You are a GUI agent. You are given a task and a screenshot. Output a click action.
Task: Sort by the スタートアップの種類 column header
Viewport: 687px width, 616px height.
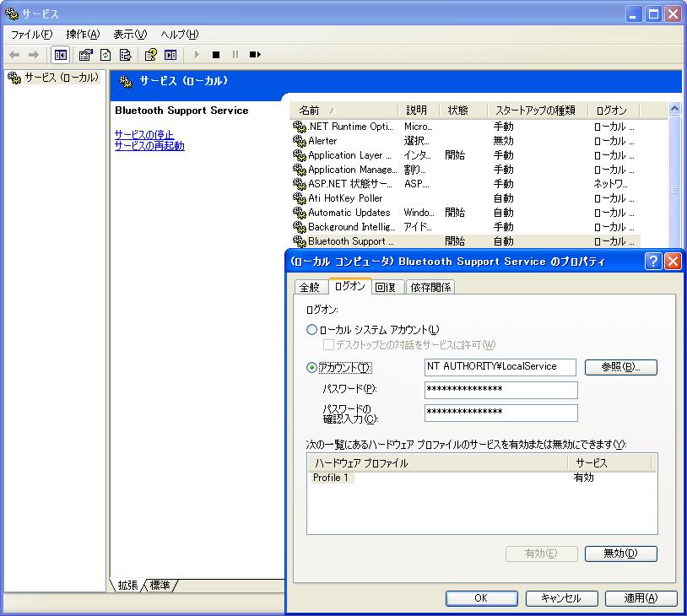[x=538, y=111]
